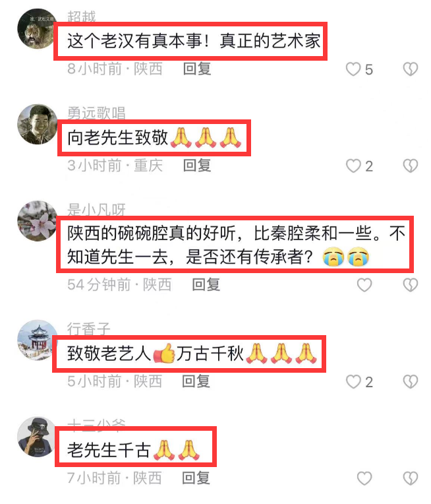Like the comment by 超越
Image resolution: width=431 pixels, height=504 pixels.
(353, 69)
